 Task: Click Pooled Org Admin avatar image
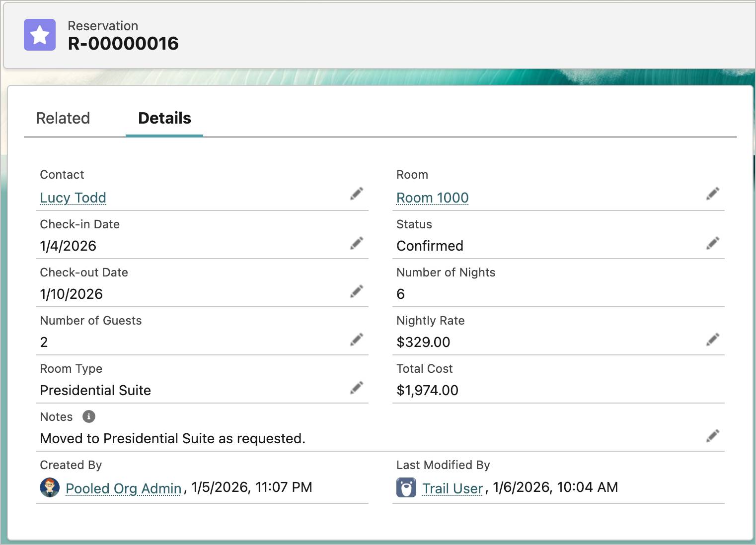[x=50, y=487]
